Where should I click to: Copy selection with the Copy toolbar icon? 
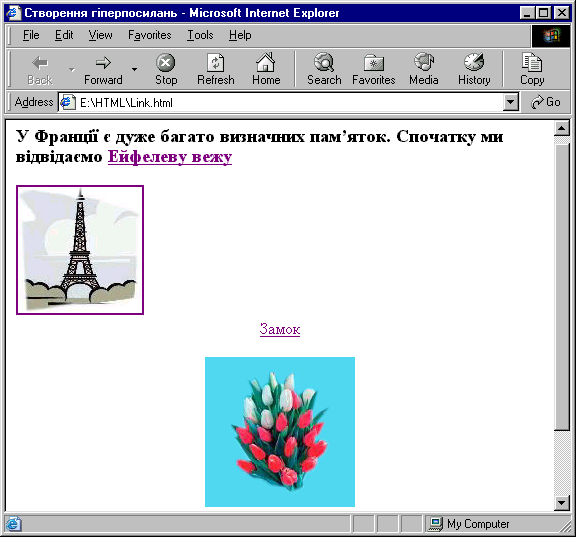pos(532,69)
